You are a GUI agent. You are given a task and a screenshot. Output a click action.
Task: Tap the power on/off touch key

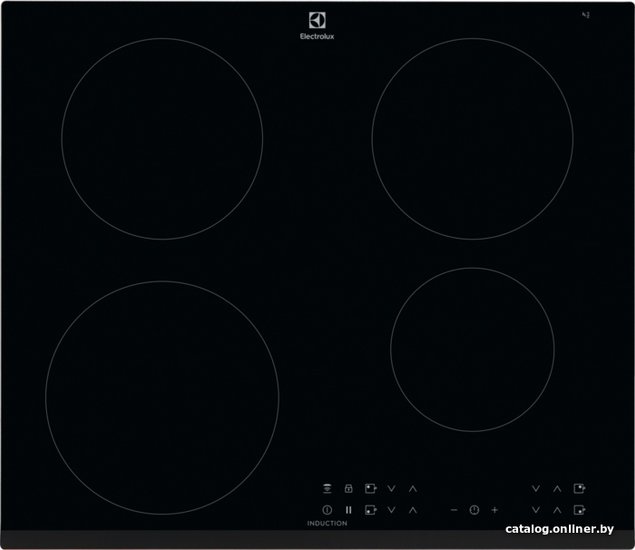[327, 510]
